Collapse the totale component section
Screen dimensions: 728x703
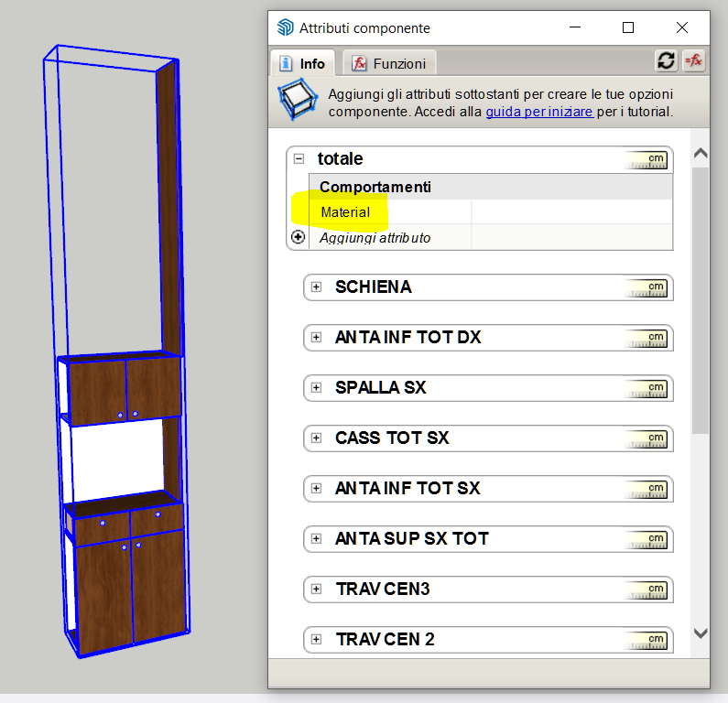point(299,158)
